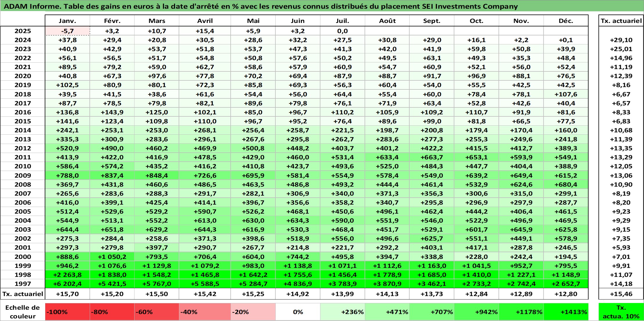Click the Févr. column header
This screenshot has width=644, height=321.
pos(112,21)
